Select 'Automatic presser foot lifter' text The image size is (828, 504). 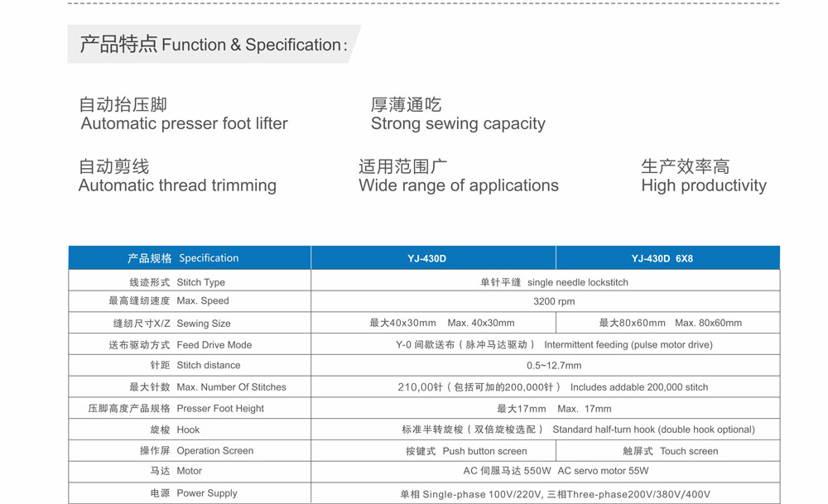[x=185, y=123]
